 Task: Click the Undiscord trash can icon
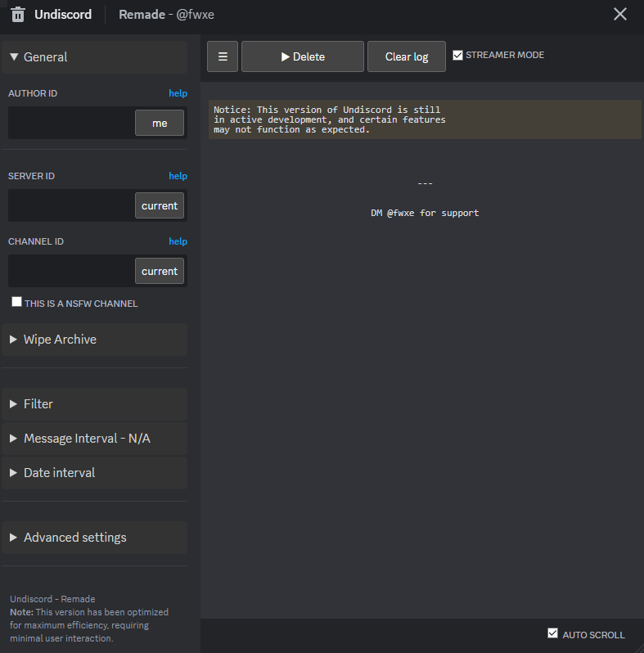click(x=17, y=15)
